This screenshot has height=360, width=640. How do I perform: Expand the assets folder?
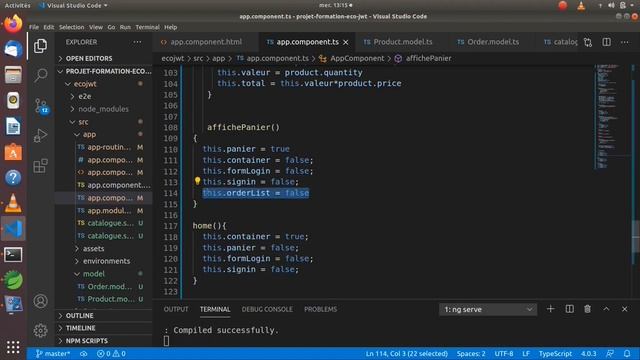coord(93,248)
